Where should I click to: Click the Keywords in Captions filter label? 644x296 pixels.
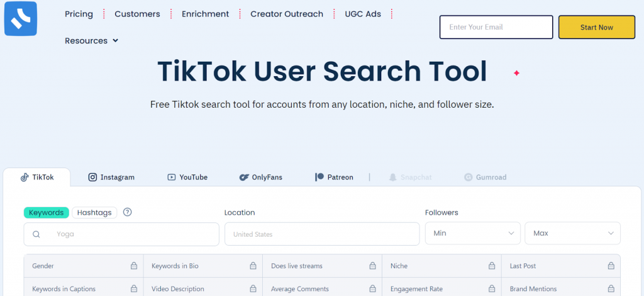pyautogui.click(x=64, y=289)
